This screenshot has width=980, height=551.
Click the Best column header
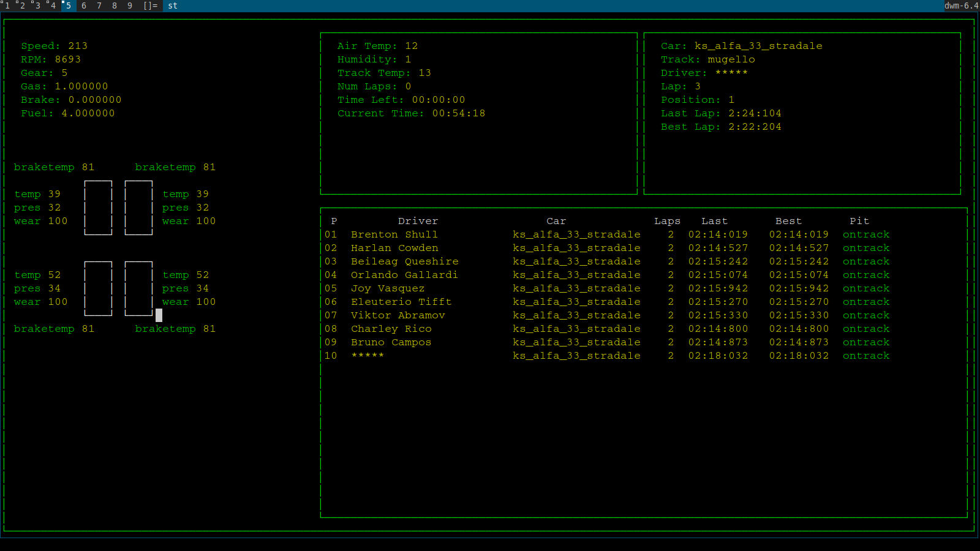[788, 221]
